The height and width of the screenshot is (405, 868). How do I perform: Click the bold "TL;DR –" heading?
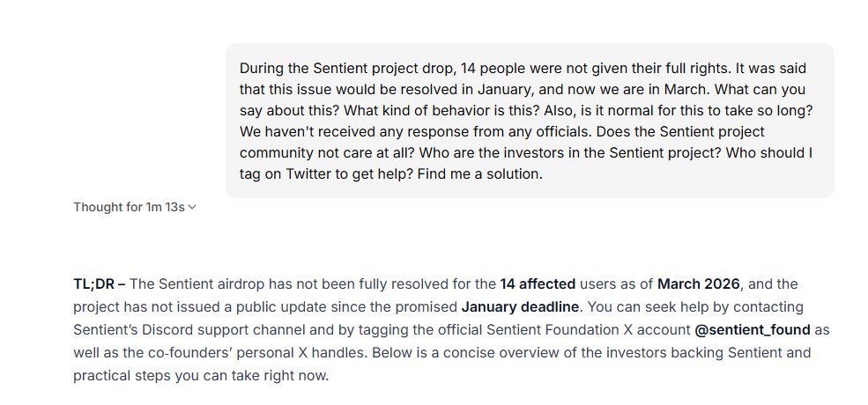tap(100, 284)
